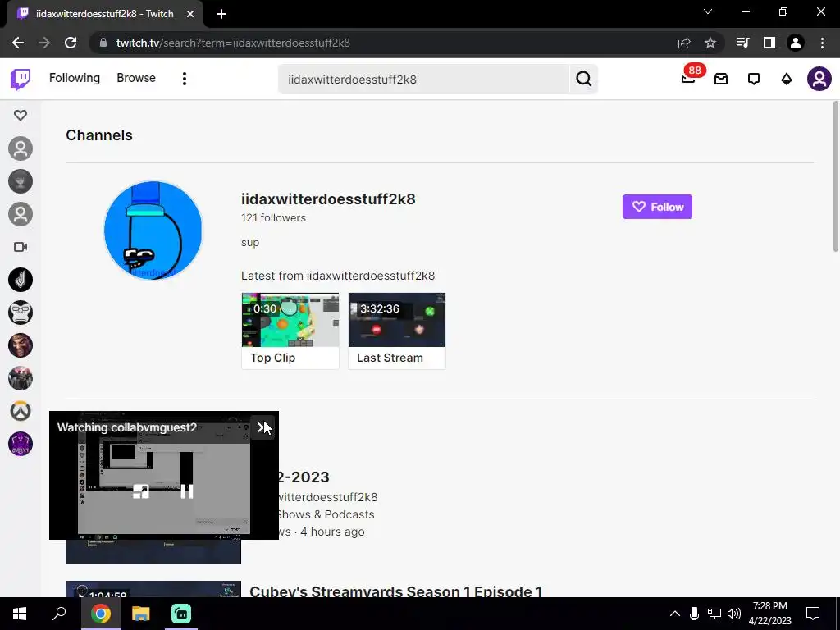Screen dimensions: 840x630
Task: Go back in browser history
Action: point(18,43)
